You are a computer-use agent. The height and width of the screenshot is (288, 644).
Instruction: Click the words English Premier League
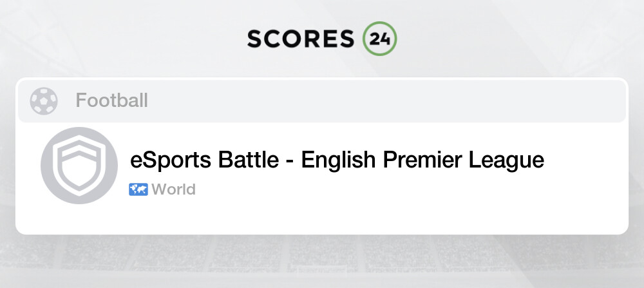click(422, 159)
